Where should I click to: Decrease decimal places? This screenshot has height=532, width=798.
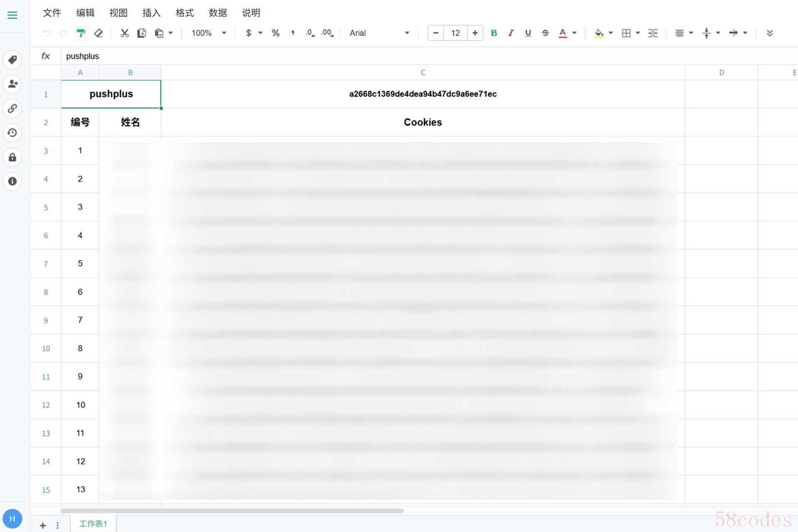310,33
